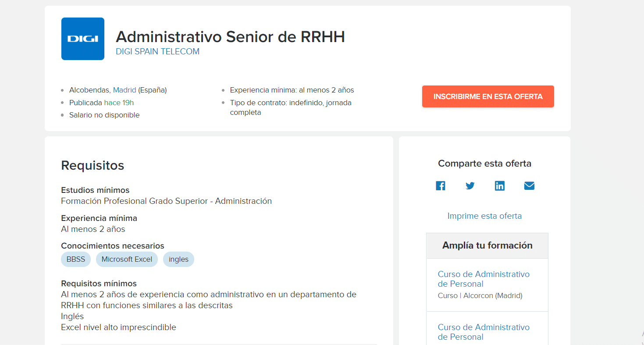Share the offer on Twitter
This screenshot has height=345, width=644.
[470, 185]
